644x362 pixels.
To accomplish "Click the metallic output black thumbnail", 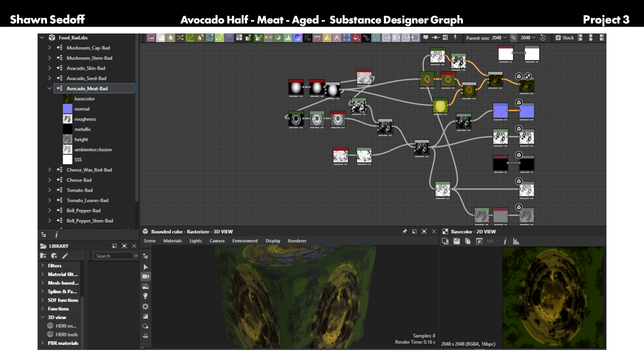I will 67,129.
